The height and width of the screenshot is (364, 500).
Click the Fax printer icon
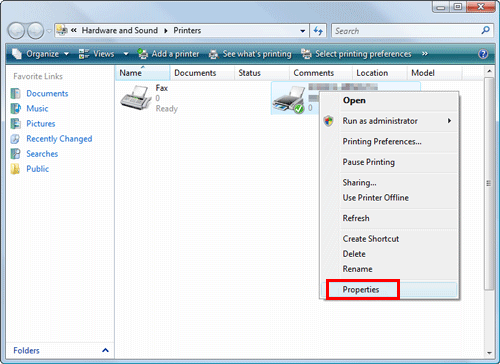pyautogui.click(x=136, y=98)
